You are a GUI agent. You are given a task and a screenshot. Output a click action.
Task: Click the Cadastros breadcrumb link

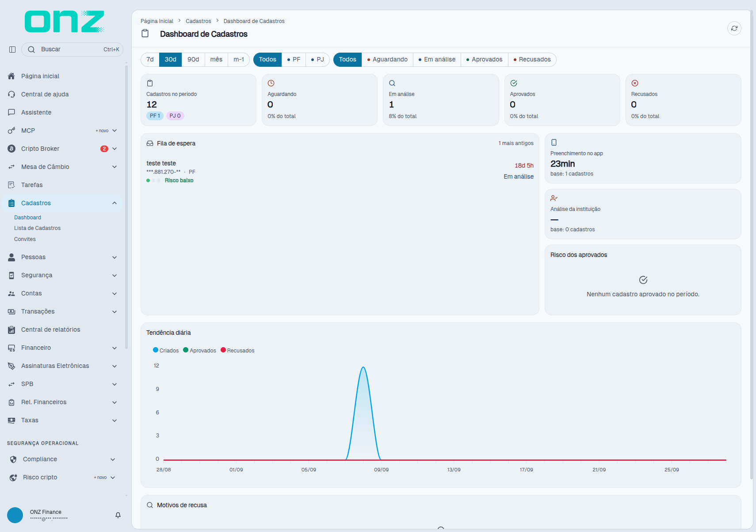coord(198,21)
